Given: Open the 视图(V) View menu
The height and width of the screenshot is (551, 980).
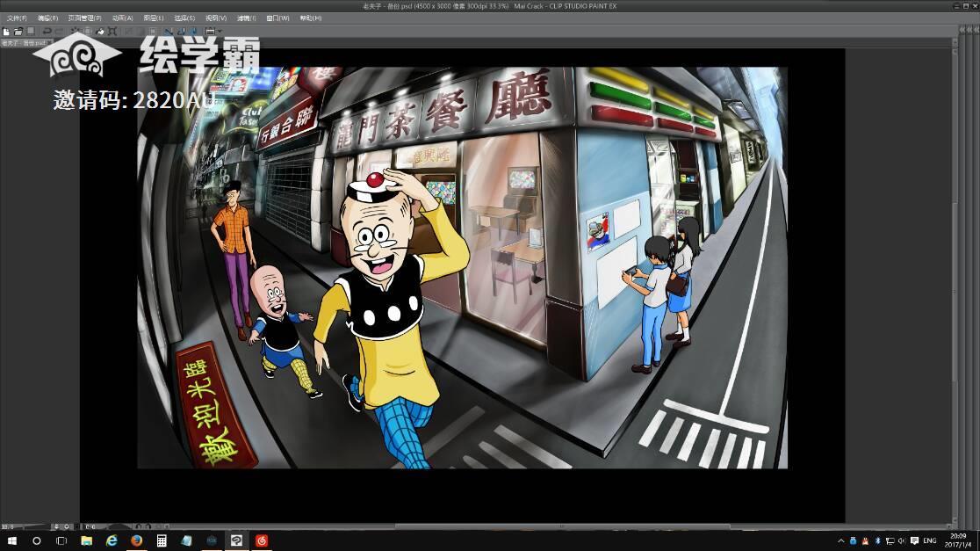Looking at the screenshot, I should pyautogui.click(x=216, y=18).
